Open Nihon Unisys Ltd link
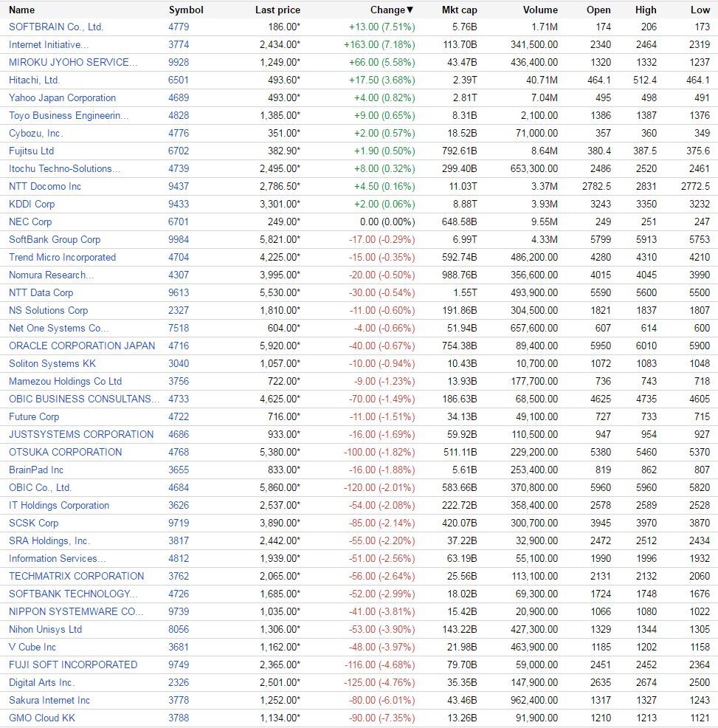Viewport: 718px width, 728px height. pyautogui.click(x=45, y=629)
